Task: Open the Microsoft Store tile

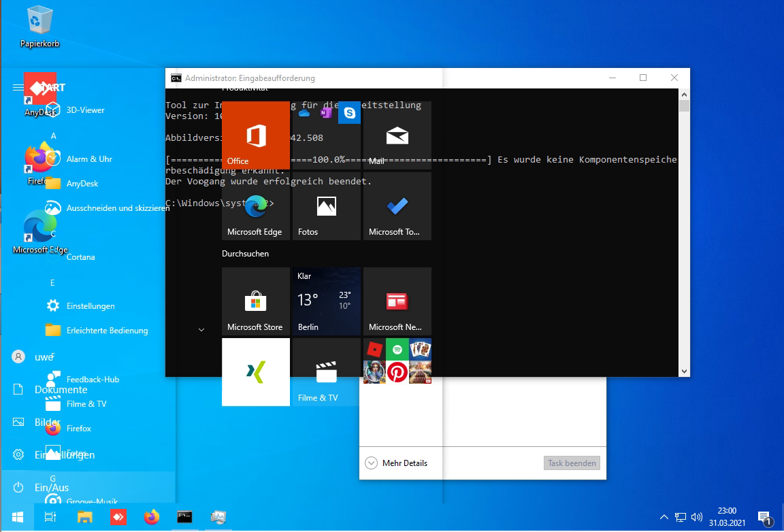Action: click(x=255, y=301)
